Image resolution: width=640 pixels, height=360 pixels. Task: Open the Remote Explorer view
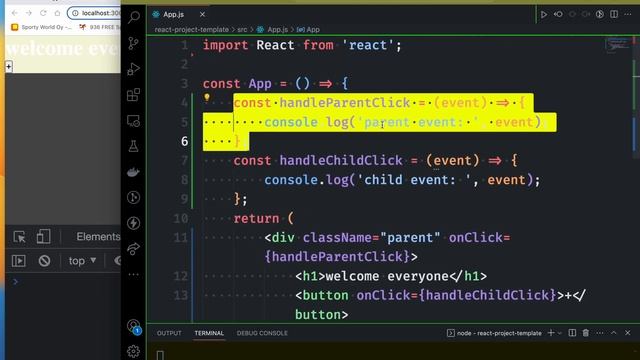coord(133,121)
